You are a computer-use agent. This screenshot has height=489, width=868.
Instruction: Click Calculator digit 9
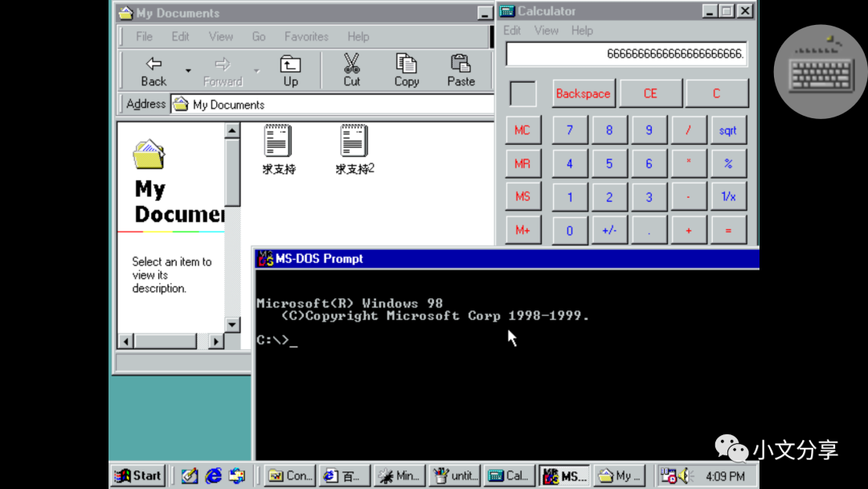point(649,130)
